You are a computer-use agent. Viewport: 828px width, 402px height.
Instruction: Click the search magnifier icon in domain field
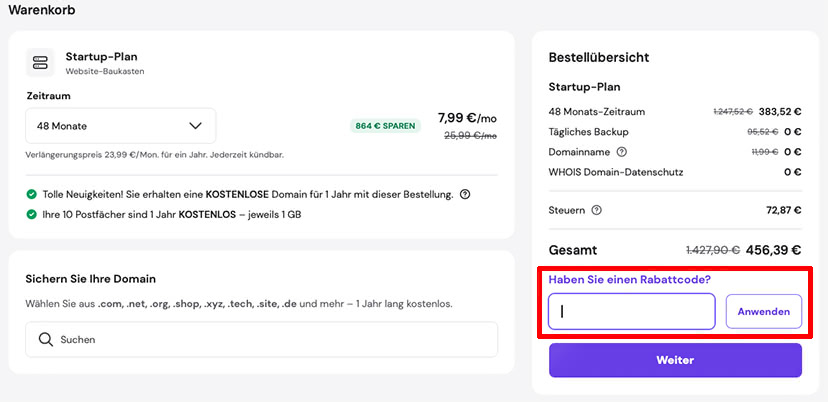click(x=45, y=339)
